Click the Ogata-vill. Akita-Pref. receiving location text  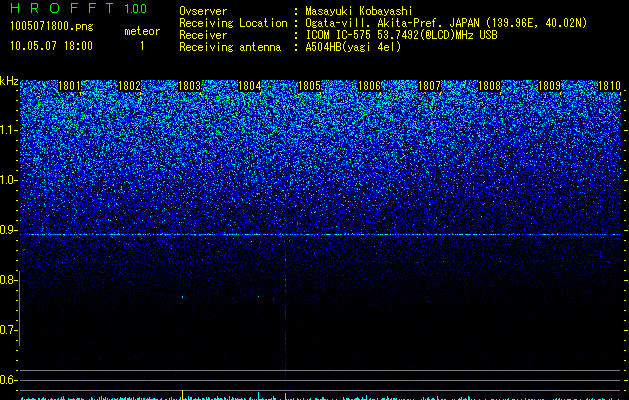tap(446, 23)
